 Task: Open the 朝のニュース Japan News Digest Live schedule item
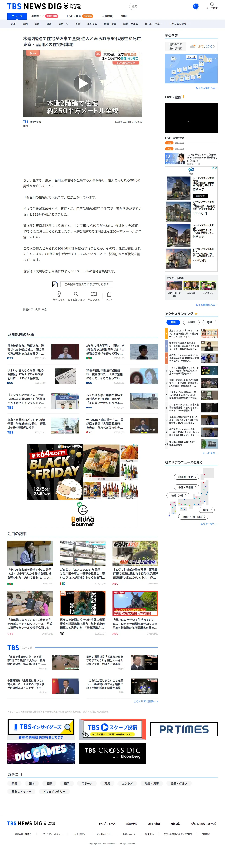(x=191, y=159)
